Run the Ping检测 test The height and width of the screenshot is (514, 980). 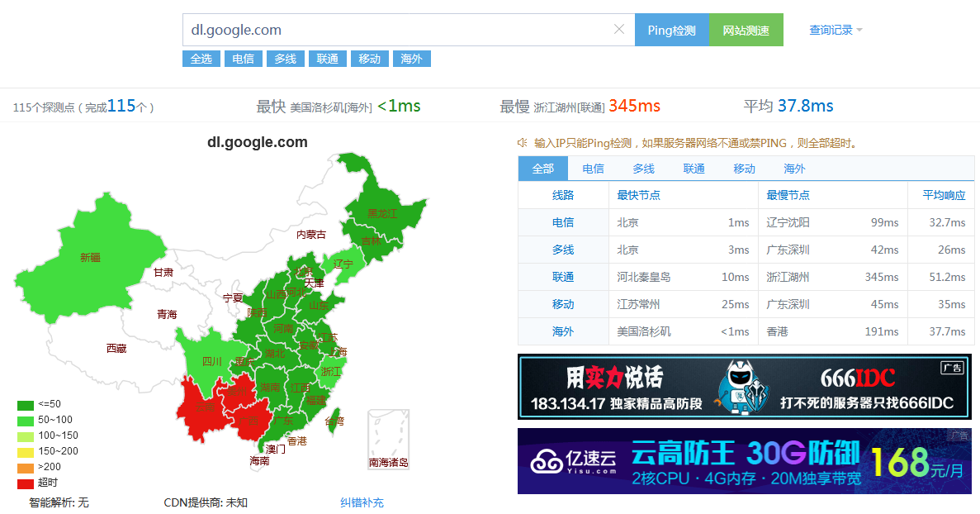tap(672, 30)
